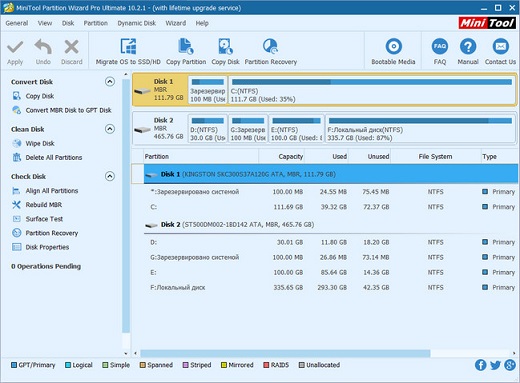Click sidebar vertical scrollbar down arrow
The width and height of the screenshot is (520, 383).
[x=126, y=353]
